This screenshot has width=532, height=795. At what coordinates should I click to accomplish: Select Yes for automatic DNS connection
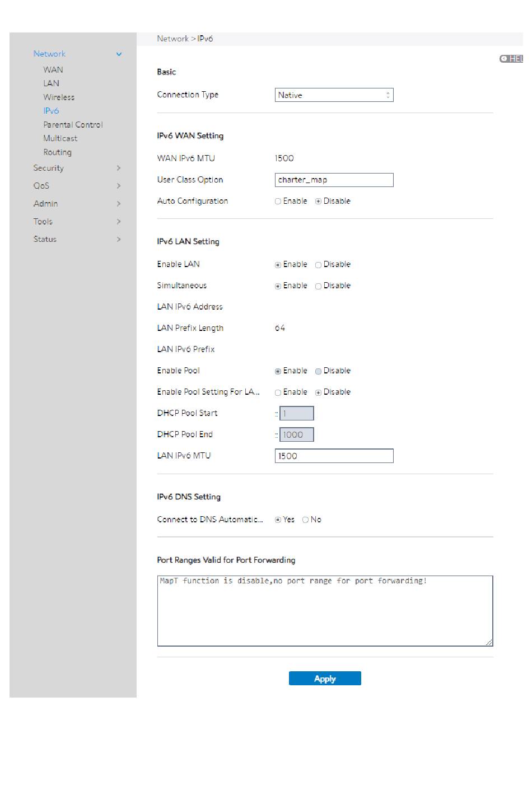[278, 520]
